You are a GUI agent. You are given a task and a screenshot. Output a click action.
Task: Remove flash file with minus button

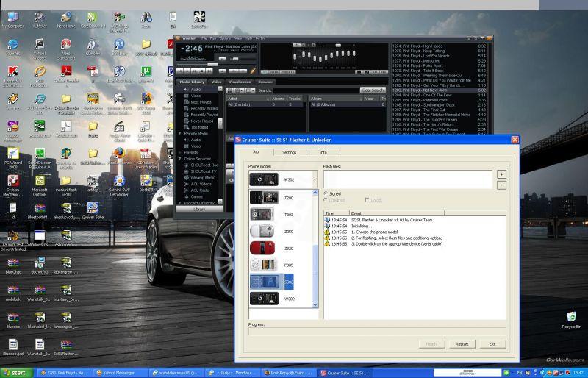click(501, 185)
